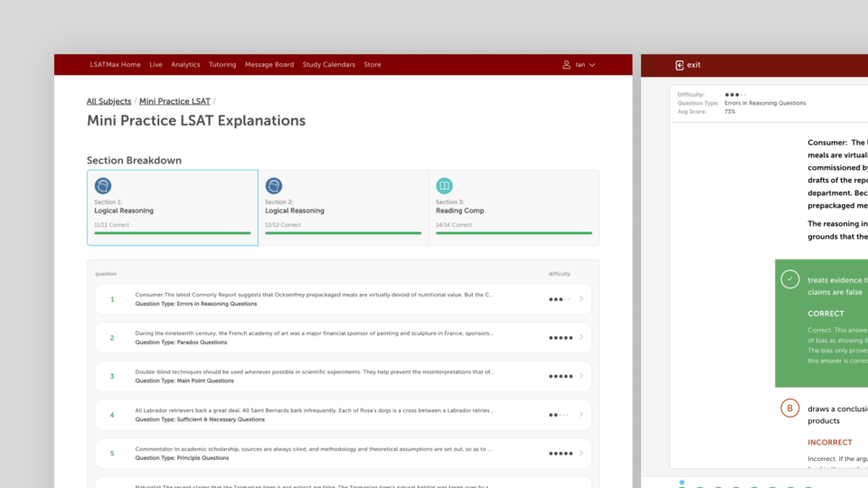Click the exit label in the right window
868x488 pixels.
693,65
